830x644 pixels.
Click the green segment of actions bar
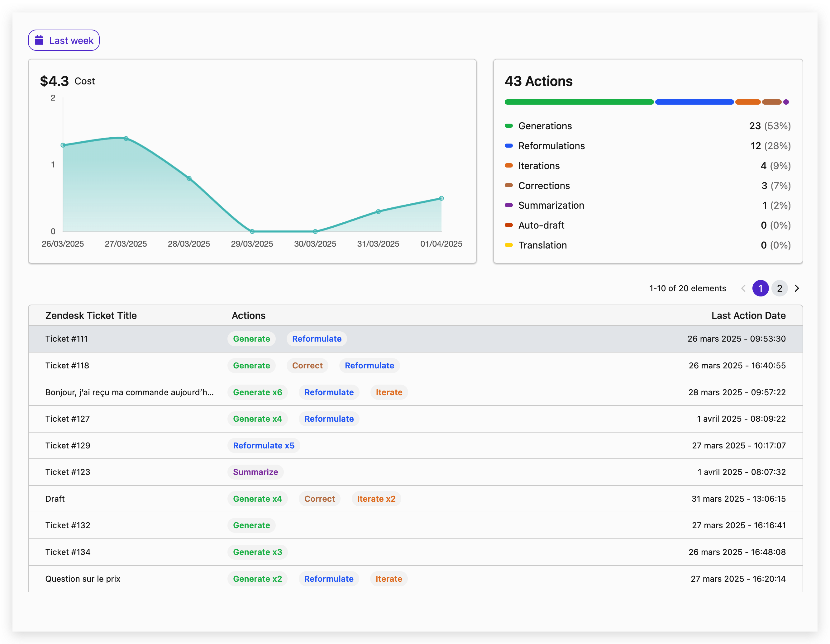[x=579, y=102]
